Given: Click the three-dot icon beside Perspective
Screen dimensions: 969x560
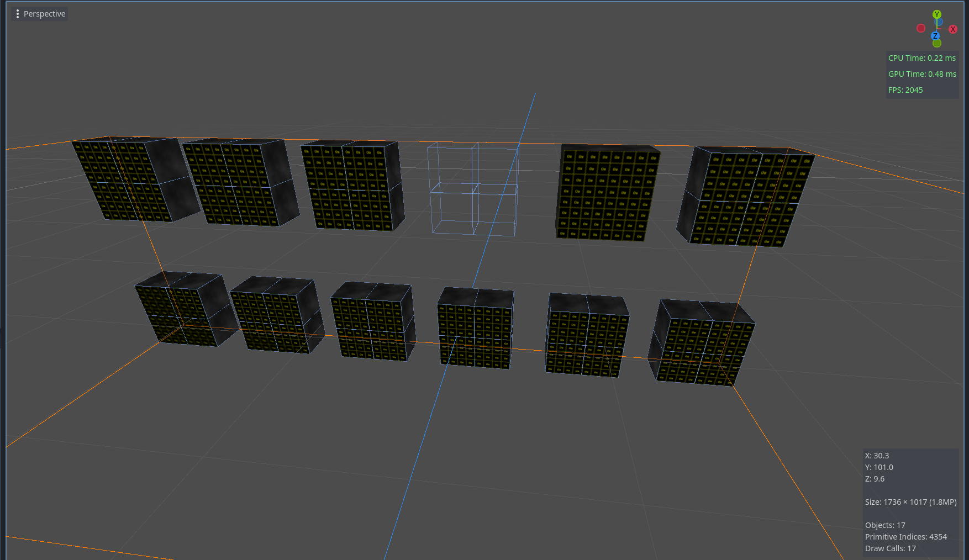Looking at the screenshot, I should tap(18, 14).
